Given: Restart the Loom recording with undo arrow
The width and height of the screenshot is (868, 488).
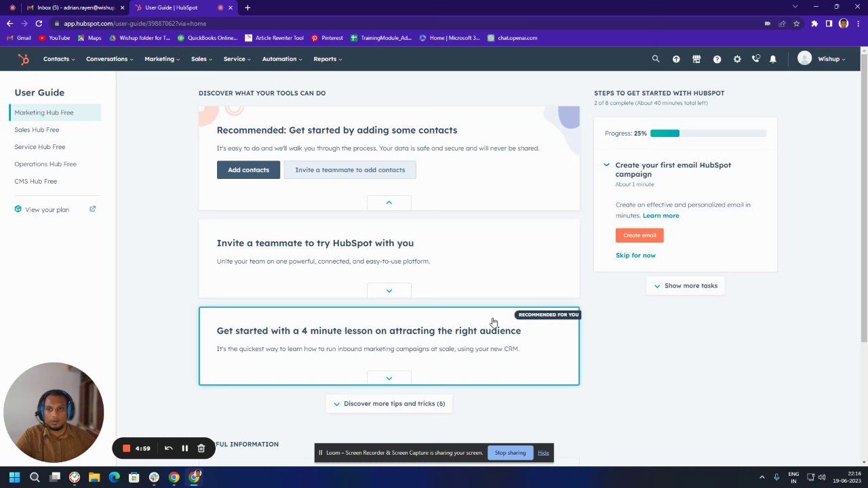Looking at the screenshot, I should [168, 448].
